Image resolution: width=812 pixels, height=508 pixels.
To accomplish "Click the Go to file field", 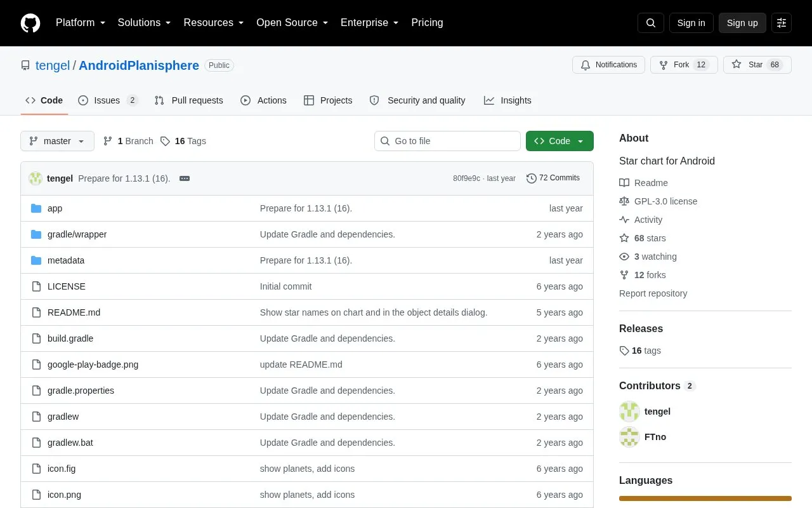I will pos(447,141).
